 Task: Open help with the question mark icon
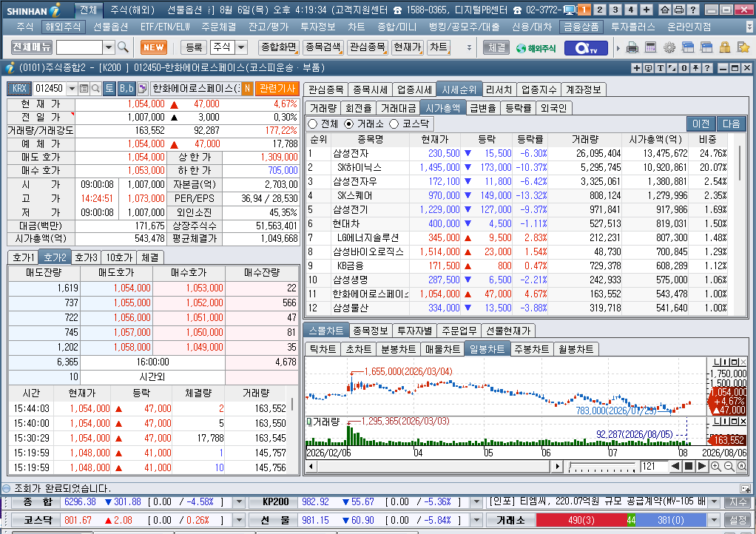point(693,10)
